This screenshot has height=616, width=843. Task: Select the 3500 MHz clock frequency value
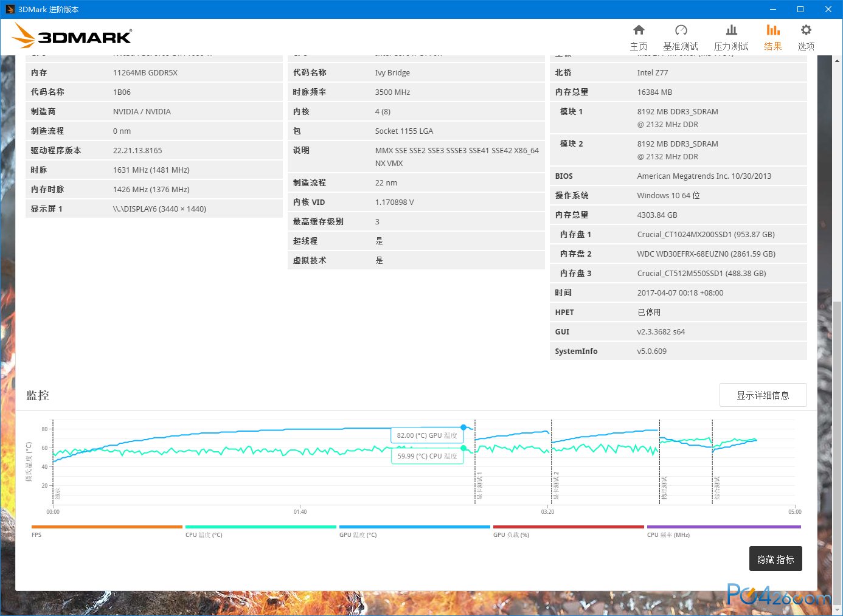pos(392,92)
